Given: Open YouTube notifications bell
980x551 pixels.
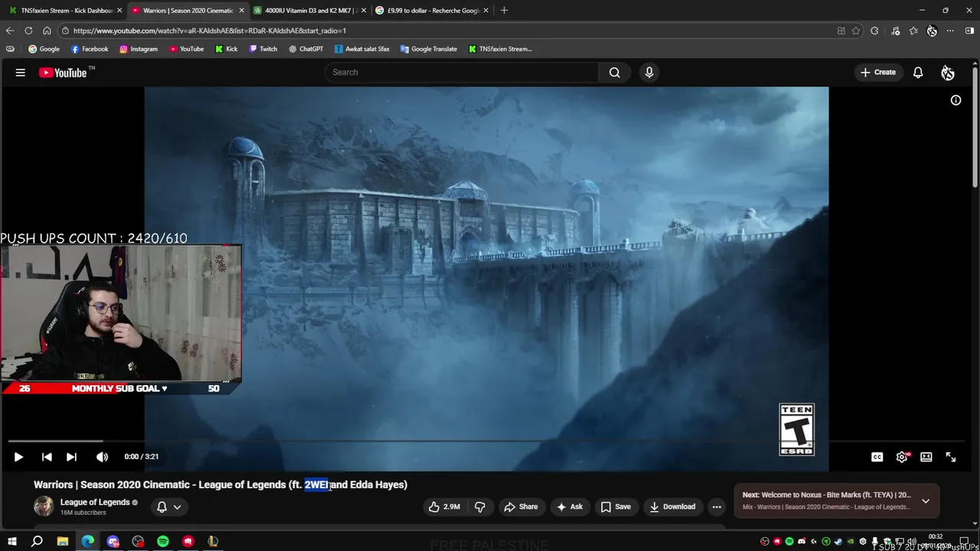Looking at the screenshot, I should point(918,73).
